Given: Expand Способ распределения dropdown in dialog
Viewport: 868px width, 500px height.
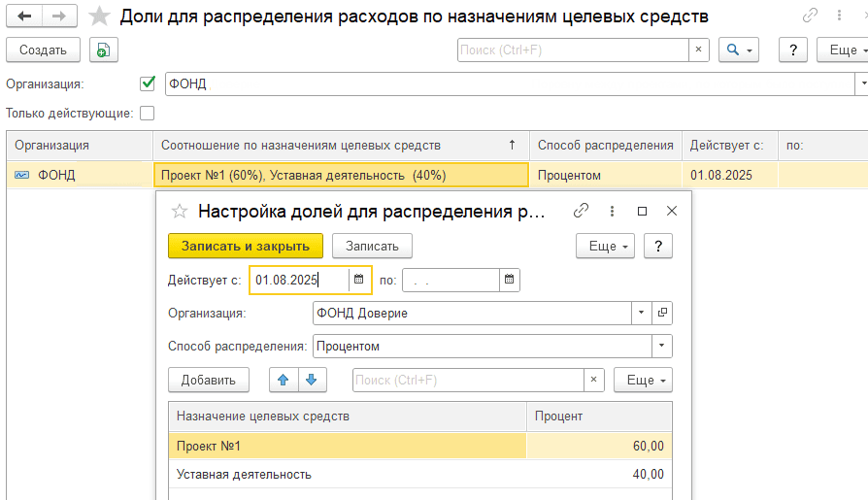Looking at the screenshot, I should point(662,346).
